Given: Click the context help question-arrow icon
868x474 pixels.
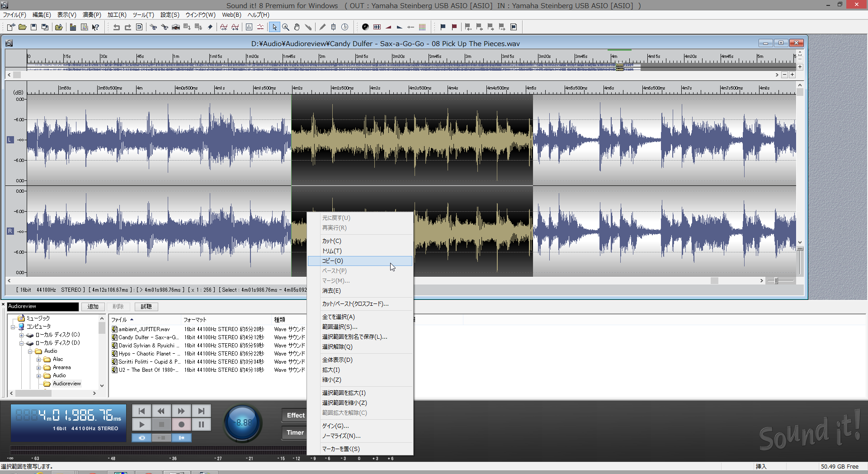Looking at the screenshot, I should click(95, 27).
